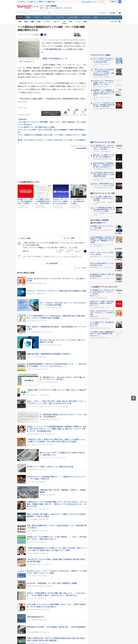Open article F5、国家支援の攻撃者による不正アクセス

click(63, 415)
